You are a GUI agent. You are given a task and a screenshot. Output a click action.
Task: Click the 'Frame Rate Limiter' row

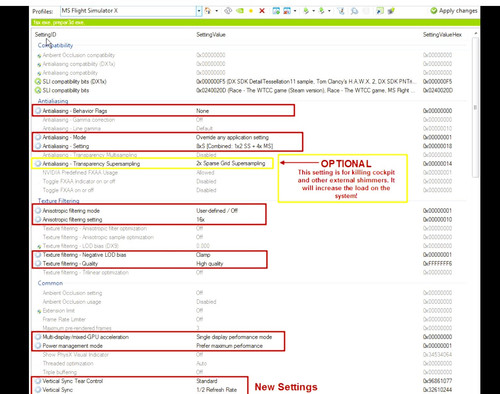(249, 319)
